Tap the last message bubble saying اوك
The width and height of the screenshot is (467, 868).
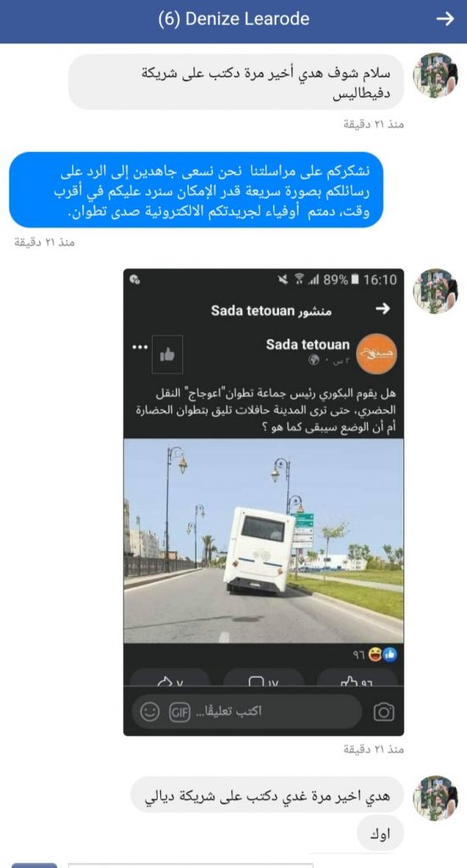coord(381,832)
